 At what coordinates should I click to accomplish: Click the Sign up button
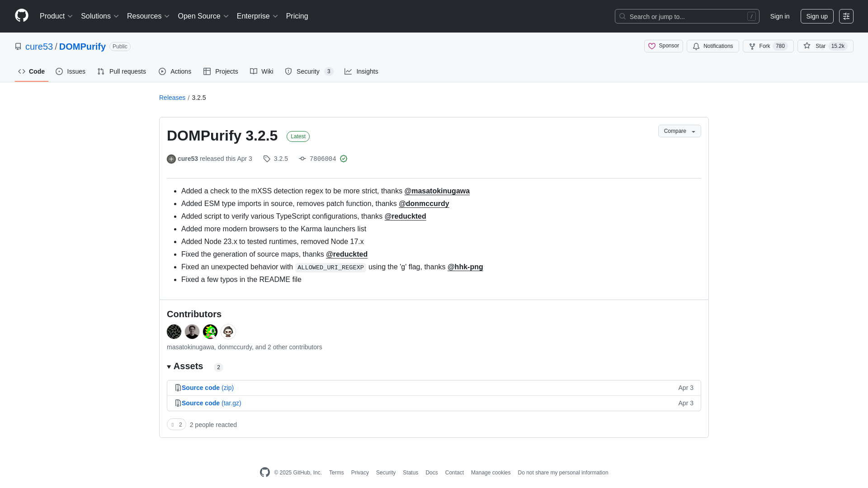click(x=817, y=16)
